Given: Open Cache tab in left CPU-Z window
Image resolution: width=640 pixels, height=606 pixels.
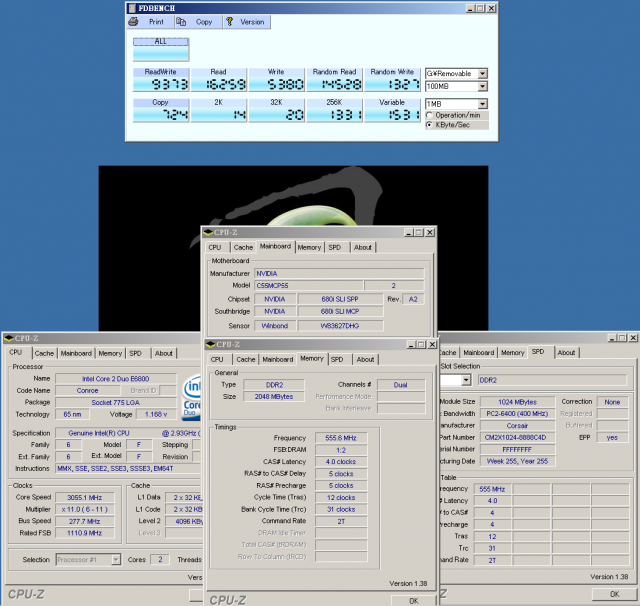Looking at the screenshot, I should [x=44, y=353].
